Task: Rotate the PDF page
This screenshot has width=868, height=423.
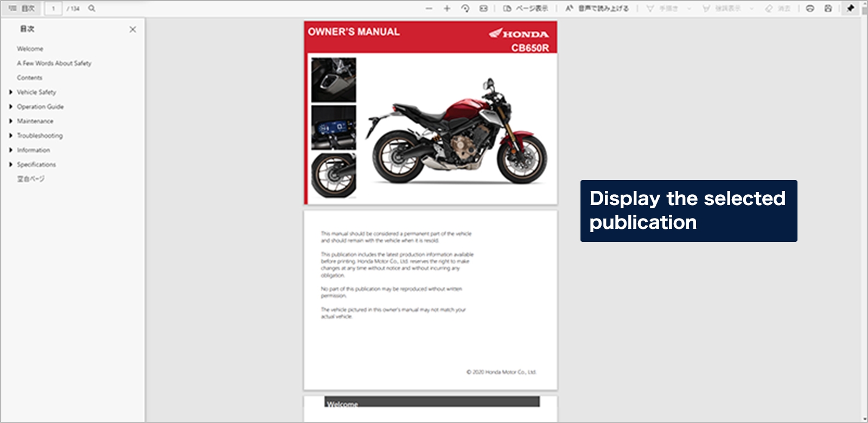Action: coord(465,9)
